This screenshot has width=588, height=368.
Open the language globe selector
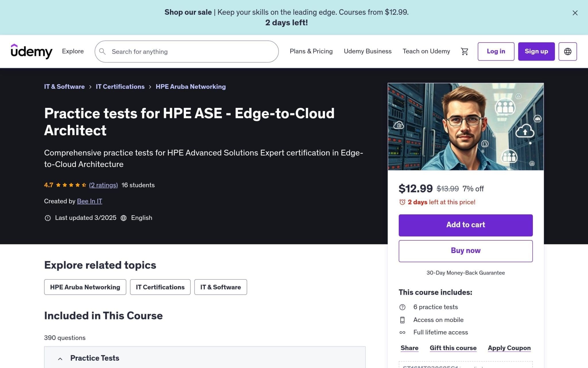tap(568, 51)
